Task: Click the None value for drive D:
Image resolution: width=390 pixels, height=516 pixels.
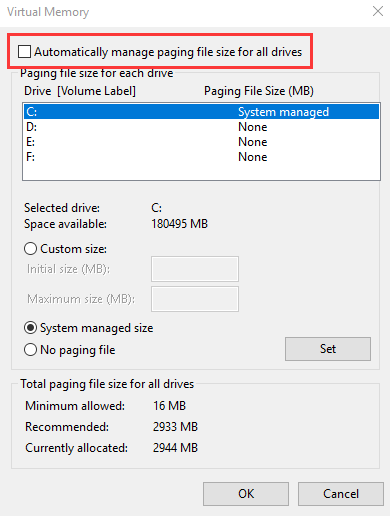Action: tap(253, 127)
